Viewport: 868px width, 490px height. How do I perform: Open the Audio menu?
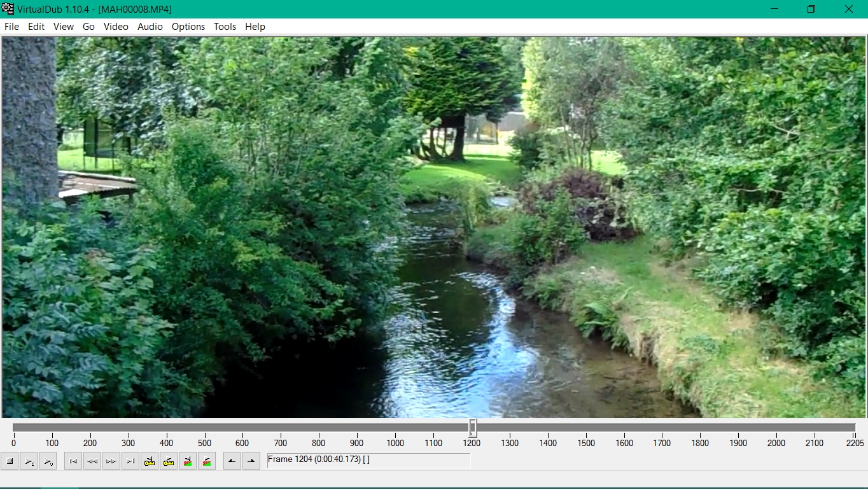tap(150, 27)
